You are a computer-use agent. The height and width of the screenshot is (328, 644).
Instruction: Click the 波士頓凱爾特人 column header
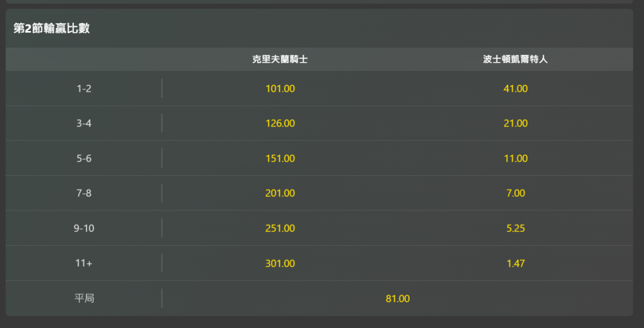click(515, 60)
